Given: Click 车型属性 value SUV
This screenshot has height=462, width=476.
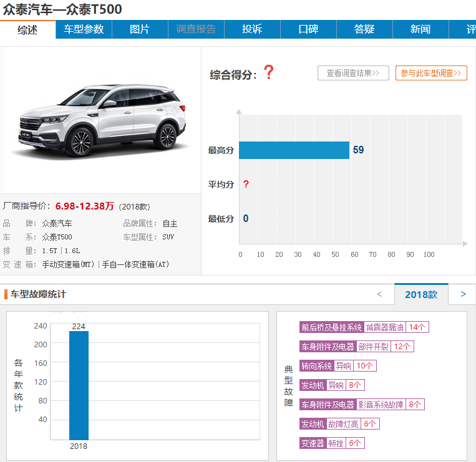Looking at the screenshot, I should pos(168,237).
